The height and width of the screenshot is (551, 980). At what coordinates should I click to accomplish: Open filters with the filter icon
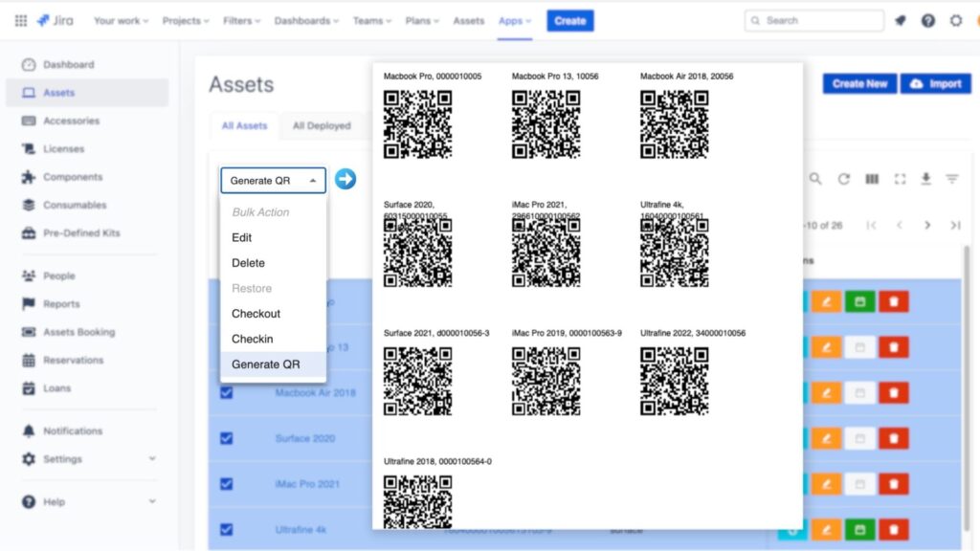point(952,179)
